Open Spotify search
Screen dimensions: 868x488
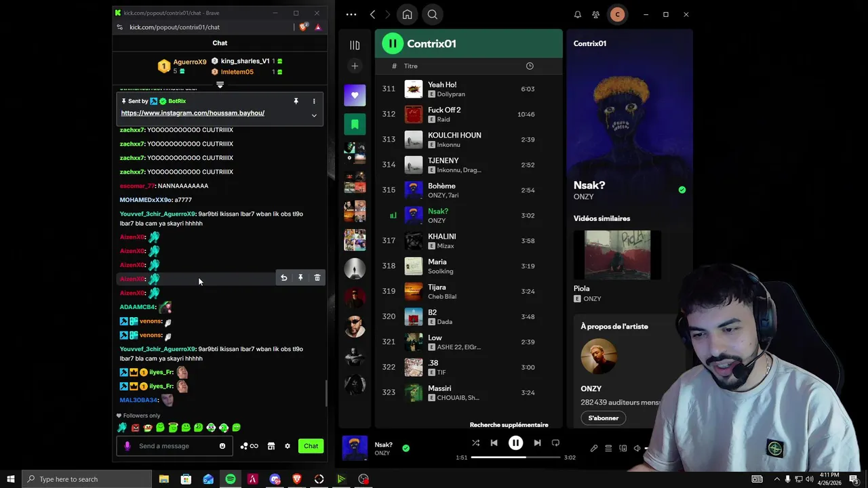[432, 14]
